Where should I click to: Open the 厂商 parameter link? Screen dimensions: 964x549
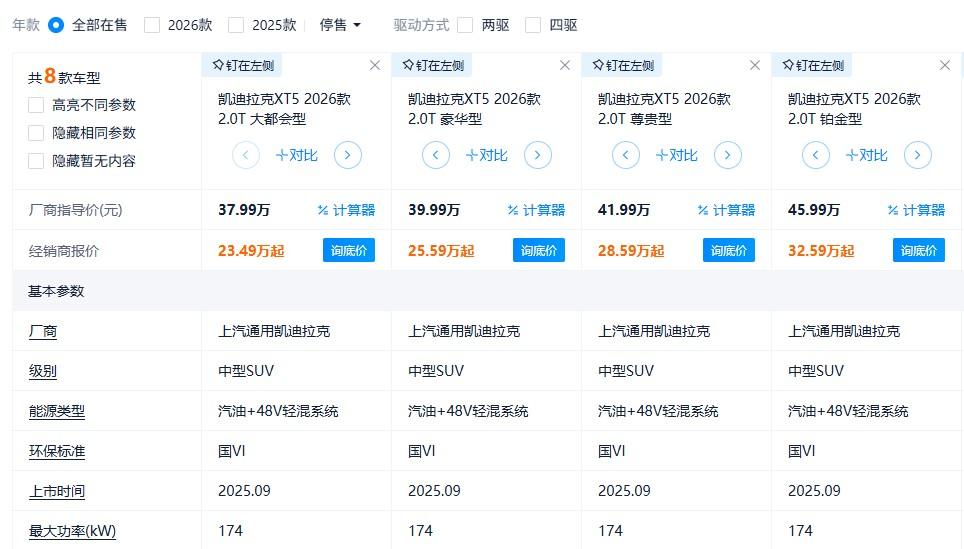pyautogui.click(x=43, y=332)
